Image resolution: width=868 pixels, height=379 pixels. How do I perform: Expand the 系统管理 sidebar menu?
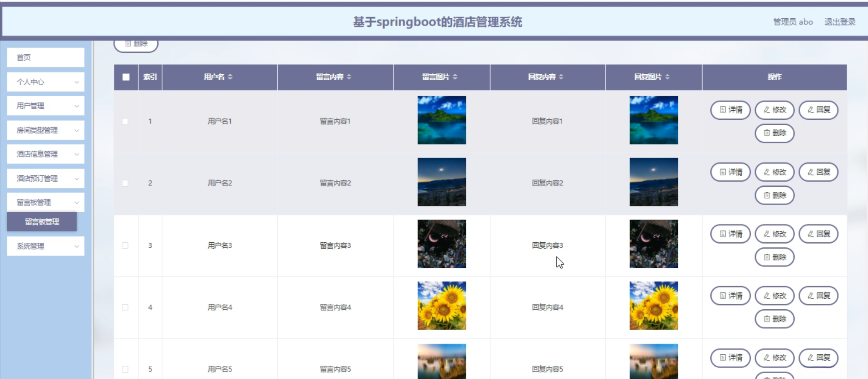click(x=46, y=246)
